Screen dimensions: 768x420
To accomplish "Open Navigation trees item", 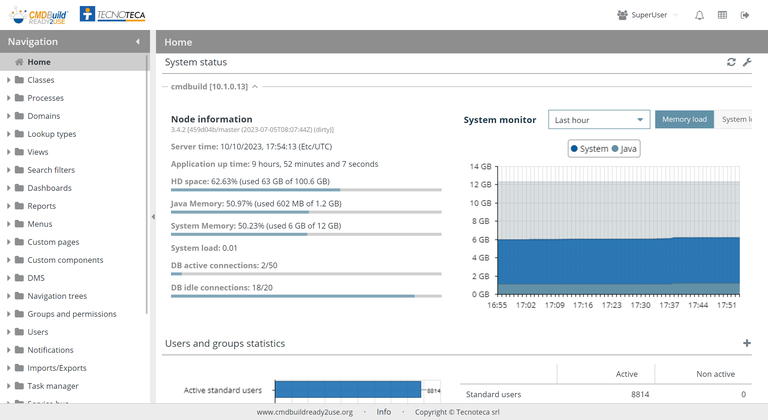I will point(57,296).
